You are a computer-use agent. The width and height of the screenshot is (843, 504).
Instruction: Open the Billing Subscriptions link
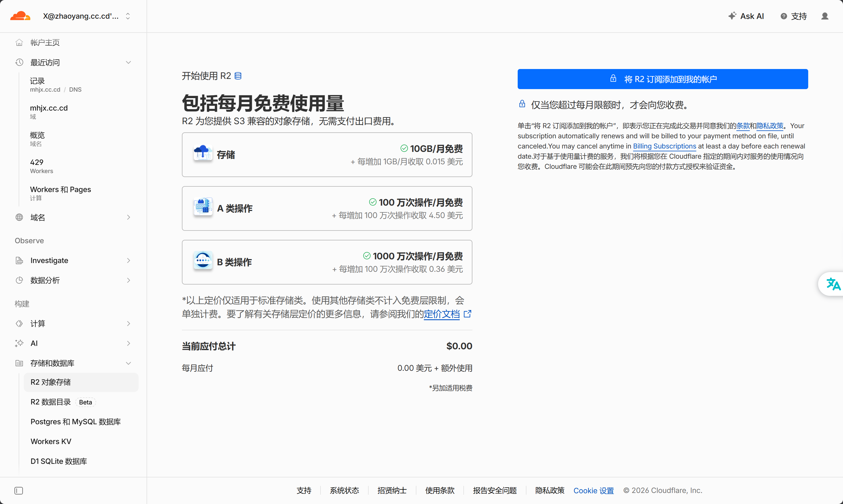pyautogui.click(x=664, y=146)
